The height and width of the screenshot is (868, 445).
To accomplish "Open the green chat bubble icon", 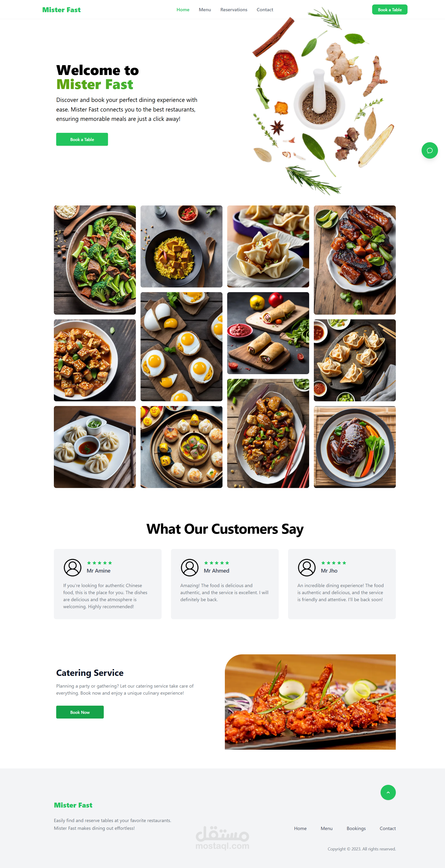I will coord(430,150).
